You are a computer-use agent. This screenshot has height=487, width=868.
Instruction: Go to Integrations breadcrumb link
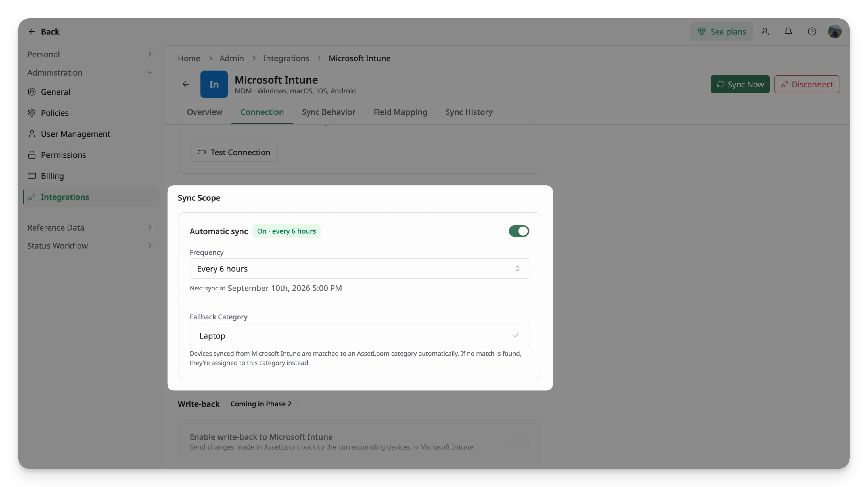(x=286, y=58)
